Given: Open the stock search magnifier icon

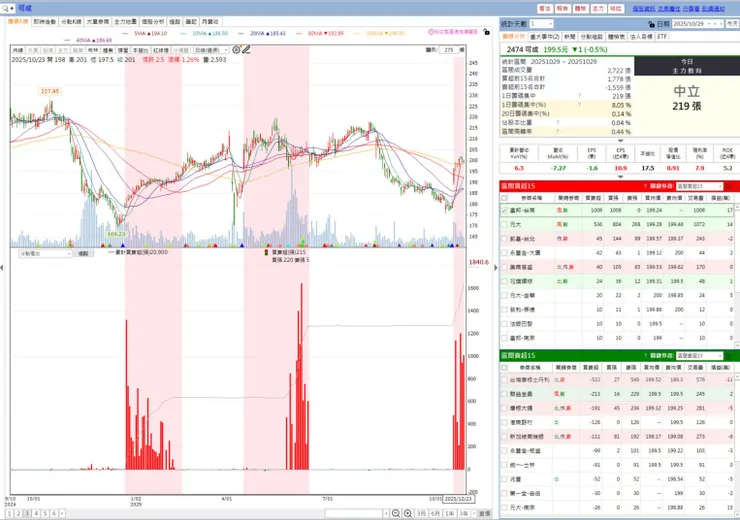Looking at the screenshot, I should pos(6,8).
